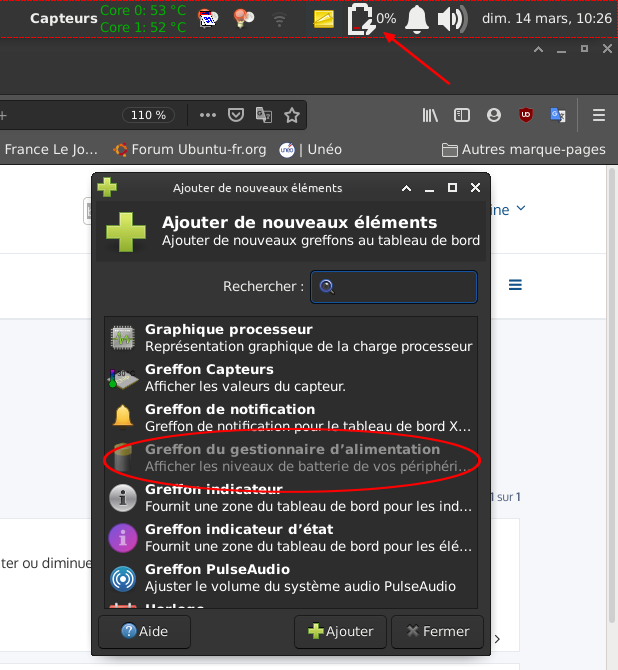This screenshot has width=618, height=670.
Task: Open the Forum Ubuntu-fr.org bookmark
Action: [x=189, y=150]
